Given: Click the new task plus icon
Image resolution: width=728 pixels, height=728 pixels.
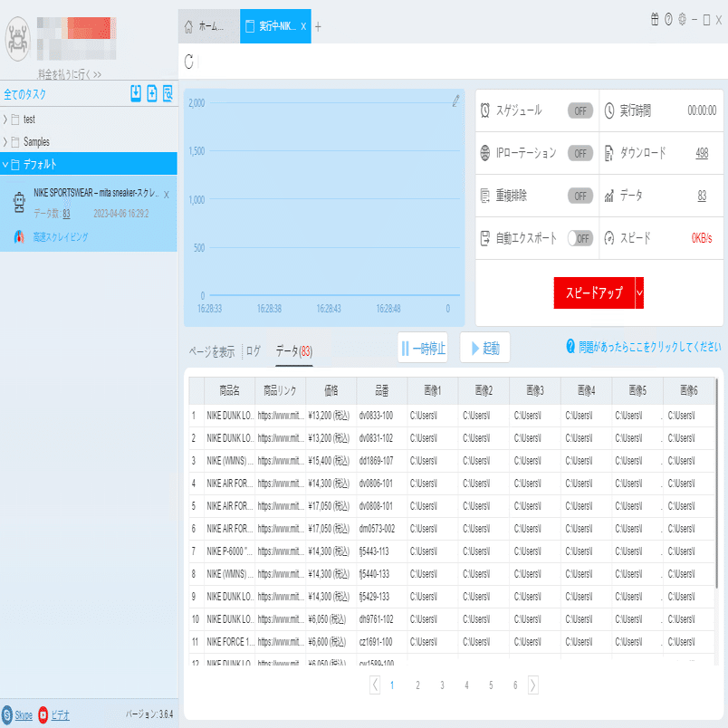Looking at the screenshot, I should pyautogui.click(x=152, y=93).
